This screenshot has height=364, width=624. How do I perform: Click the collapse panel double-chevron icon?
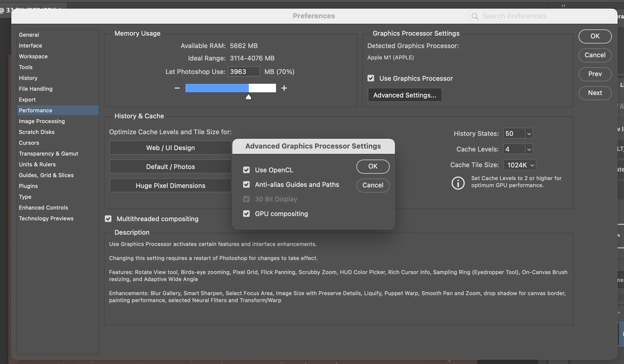(563, 5)
